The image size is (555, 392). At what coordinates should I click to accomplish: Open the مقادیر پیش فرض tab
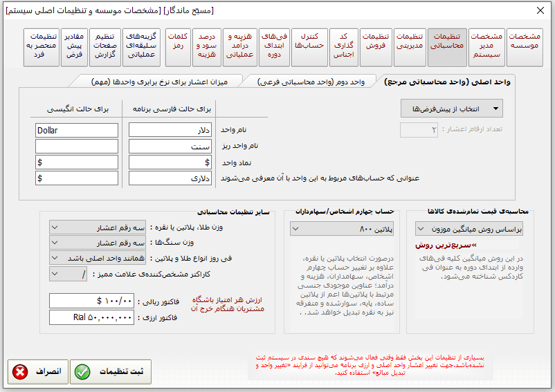pyautogui.click(x=74, y=48)
